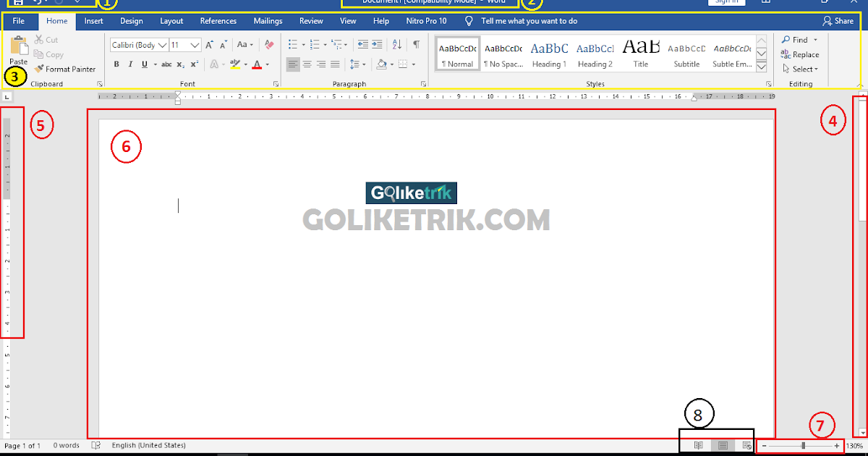
Task: Toggle the Show/Hide paragraph marks
Action: pos(416,44)
